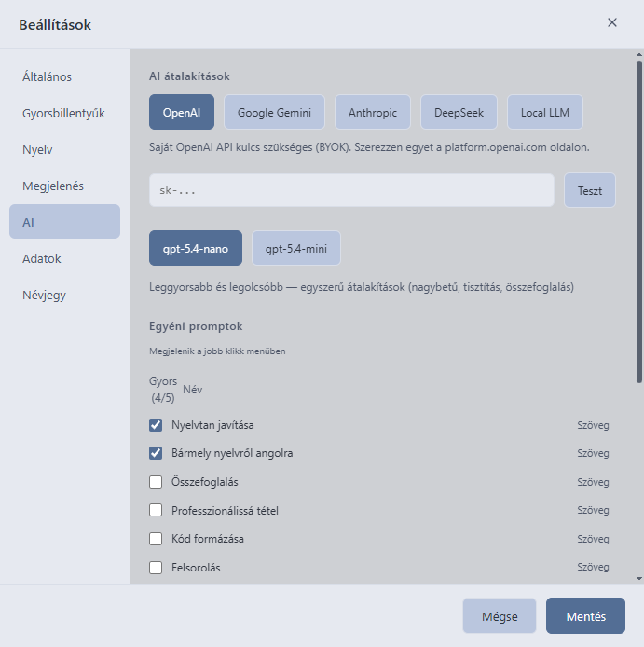Image resolution: width=644 pixels, height=647 pixels.
Task: Uncheck Bármely nyelvről angolra checkbox
Action: [x=156, y=453]
